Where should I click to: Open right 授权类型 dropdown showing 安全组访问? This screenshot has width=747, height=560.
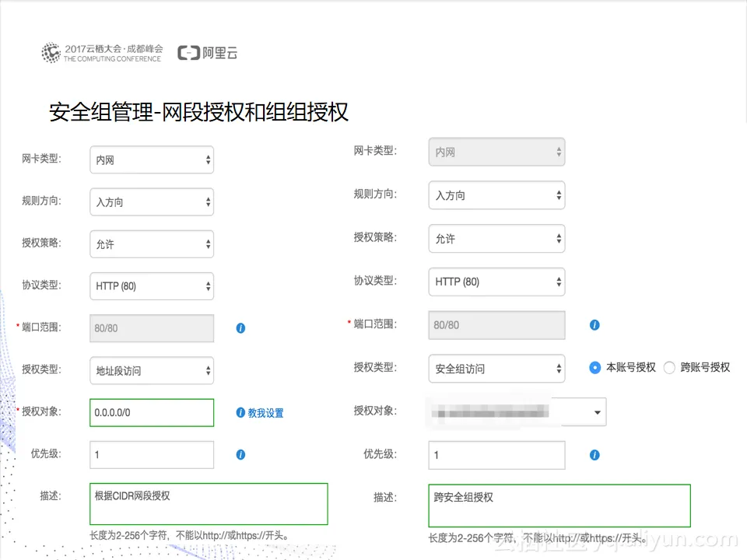click(x=496, y=369)
